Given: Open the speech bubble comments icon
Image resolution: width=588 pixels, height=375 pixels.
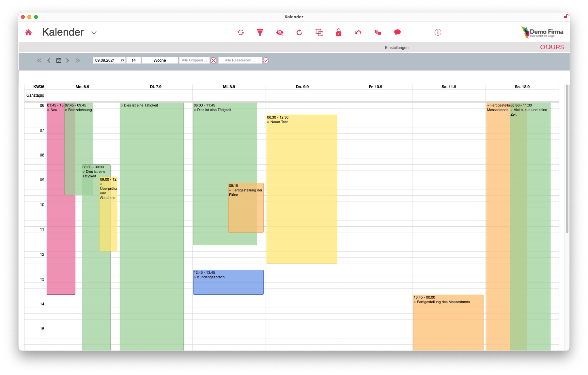Looking at the screenshot, I should 397,32.
